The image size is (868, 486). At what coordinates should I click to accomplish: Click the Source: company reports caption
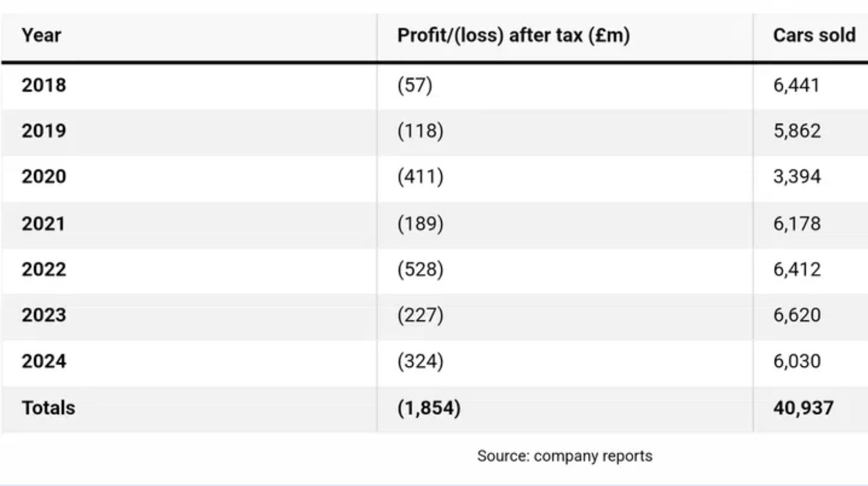coord(565,456)
